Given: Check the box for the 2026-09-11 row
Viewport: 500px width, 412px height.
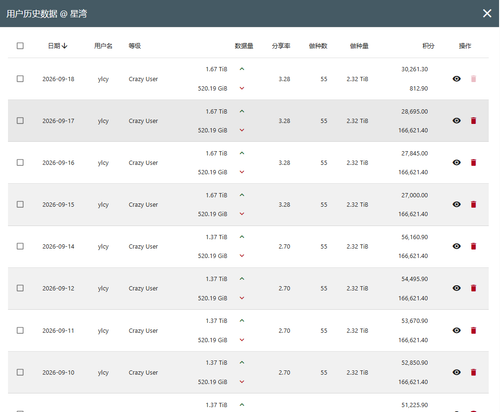Looking at the screenshot, I should tap(20, 330).
